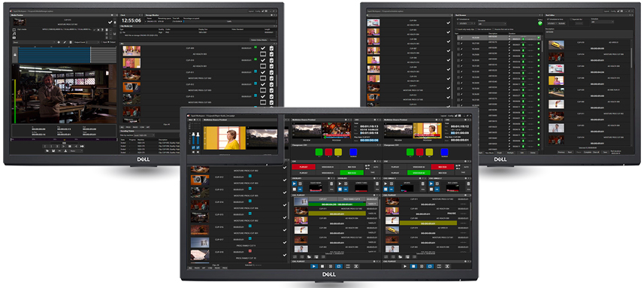Open the Direct dropdown in Media Preview
Image resolution: width=644 pixels, height=288 pixels.
[33, 42]
